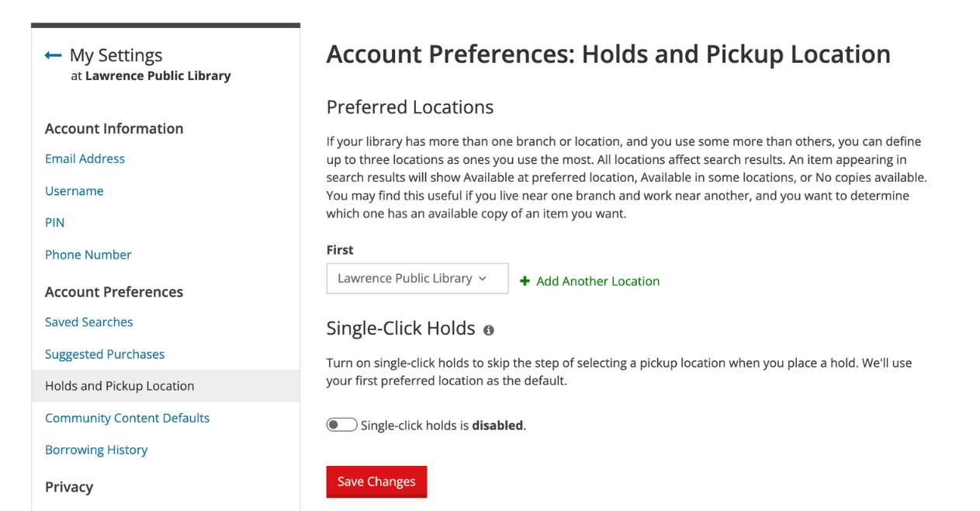The image size is (980, 511).
Task: Select Saved Searches in the sidebar
Action: coord(88,322)
